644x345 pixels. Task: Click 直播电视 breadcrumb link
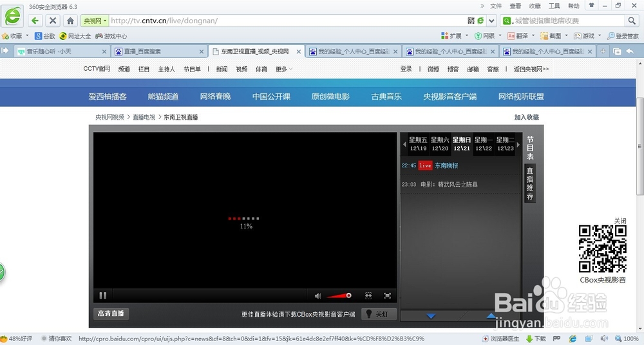(x=144, y=117)
